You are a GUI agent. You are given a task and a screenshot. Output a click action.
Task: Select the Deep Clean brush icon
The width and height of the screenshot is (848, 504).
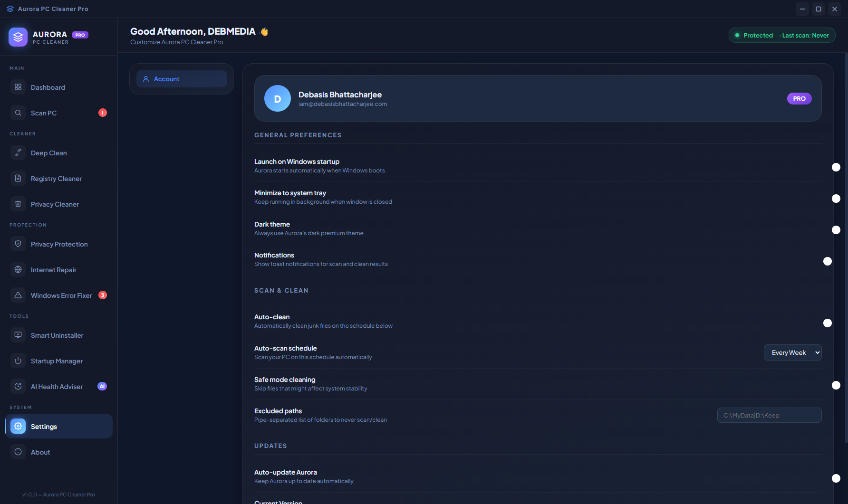click(18, 152)
